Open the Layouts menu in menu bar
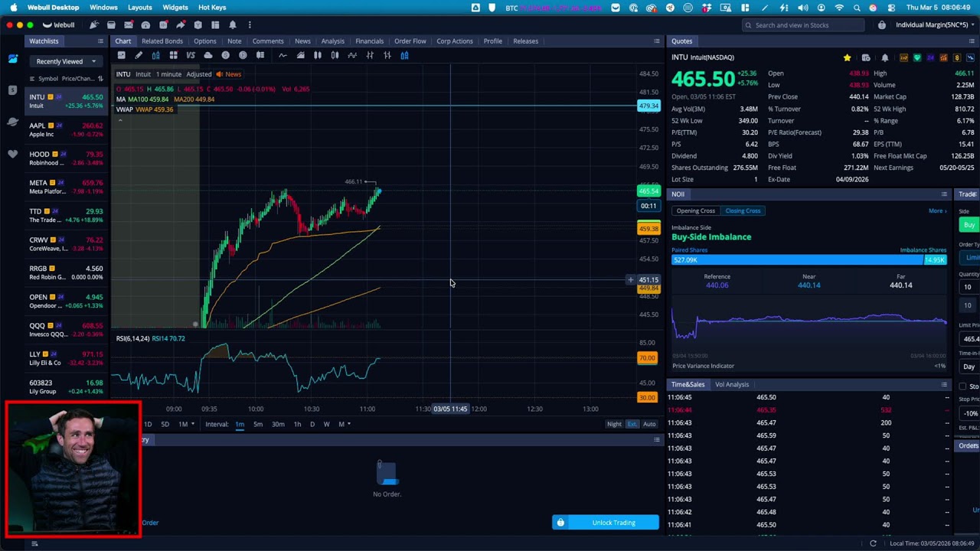This screenshot has height=551, width=980. [139, 8]
